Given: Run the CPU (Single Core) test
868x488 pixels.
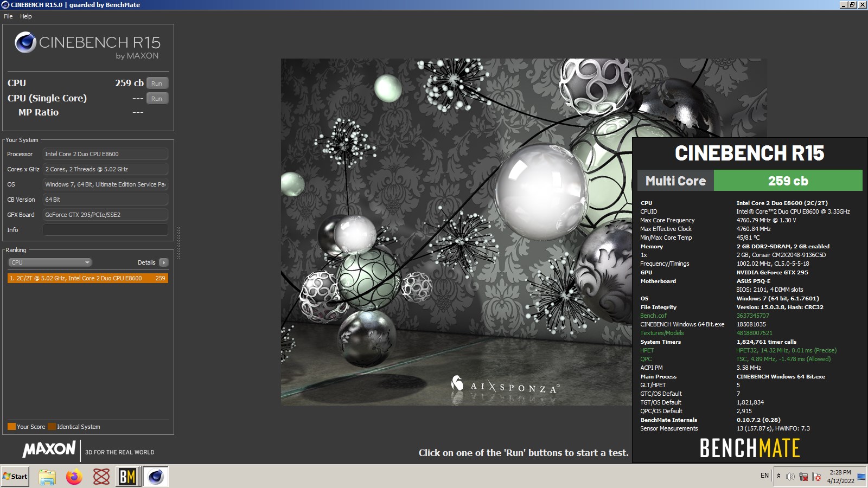Looking at the screenshot, I should point(157,98).
